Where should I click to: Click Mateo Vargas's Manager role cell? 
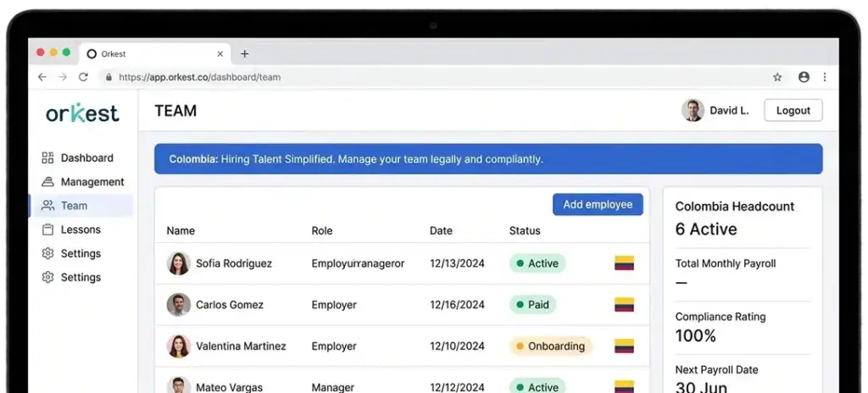(x=332, y=387)
